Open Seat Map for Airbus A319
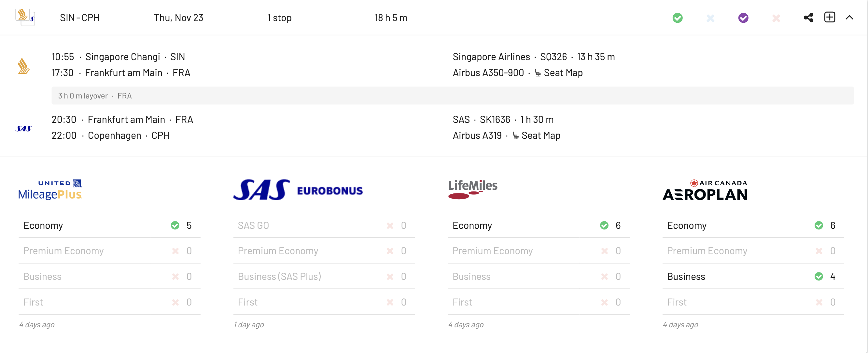Image resolution: width=868 pixels, height=353 pixels. tap(540, 135)
